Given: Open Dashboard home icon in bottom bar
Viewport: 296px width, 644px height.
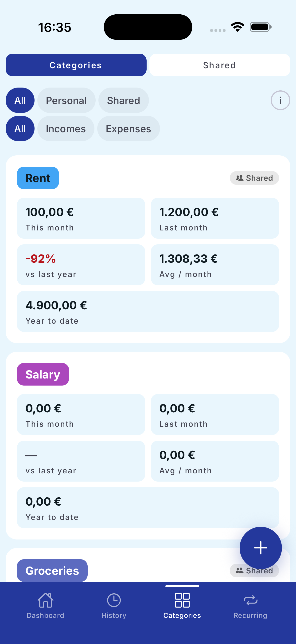Looking at the screenshot, I should tap(45, 600).
